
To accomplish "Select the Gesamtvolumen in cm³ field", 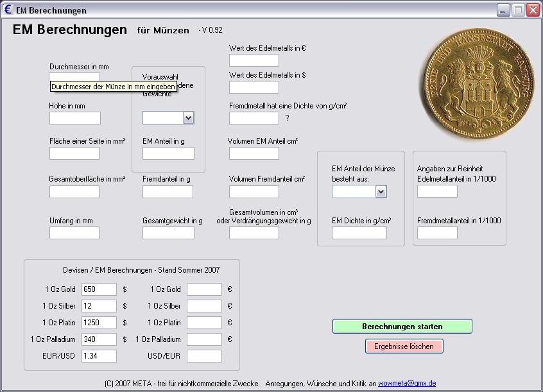I will tap(254, 233).
